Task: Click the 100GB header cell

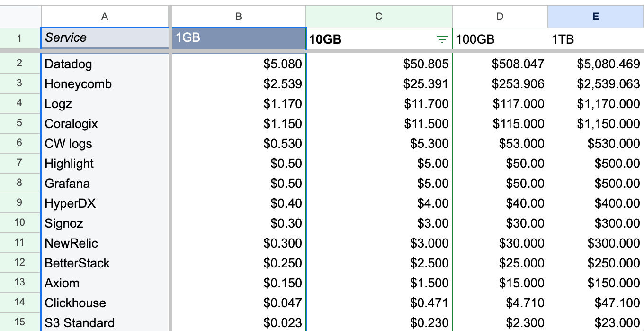Action: (x=500, y=38)
